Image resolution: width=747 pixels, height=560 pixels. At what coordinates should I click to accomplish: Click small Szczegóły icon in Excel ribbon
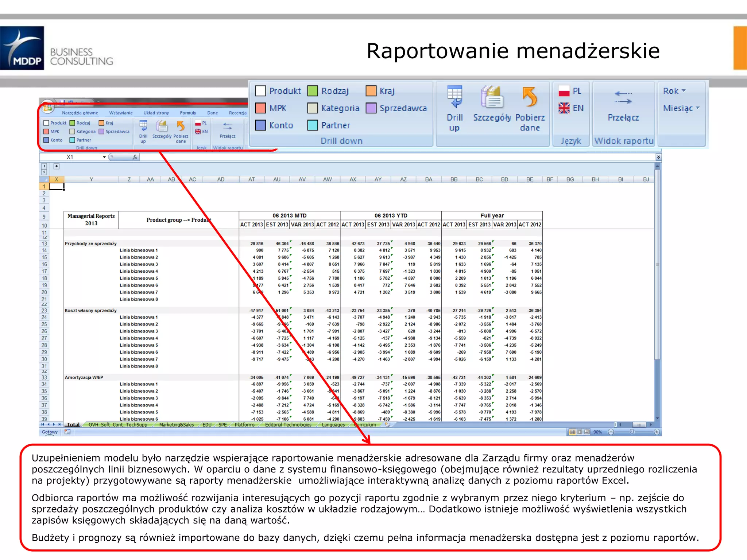(x=162, y=126)
